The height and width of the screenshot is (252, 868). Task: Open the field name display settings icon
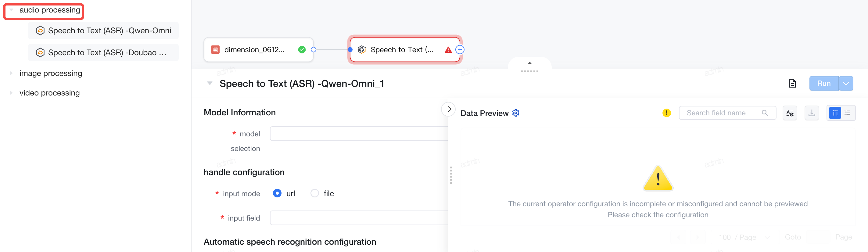(790, 113)
